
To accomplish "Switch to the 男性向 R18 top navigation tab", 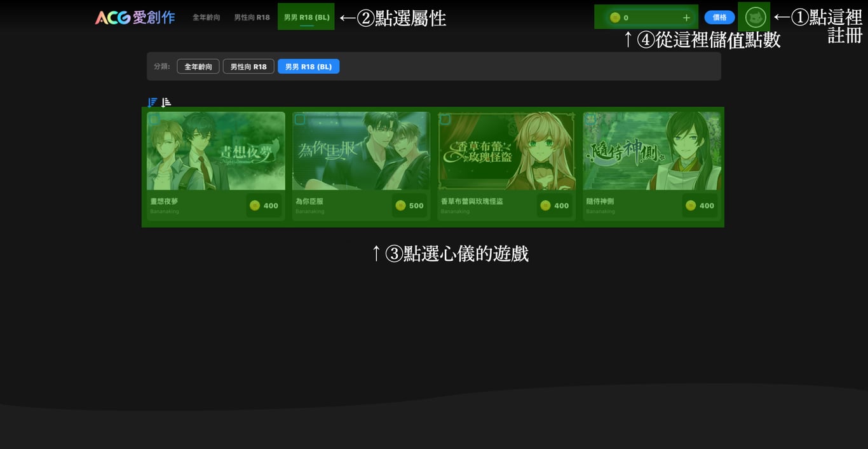I will click(x=252, y=18).
